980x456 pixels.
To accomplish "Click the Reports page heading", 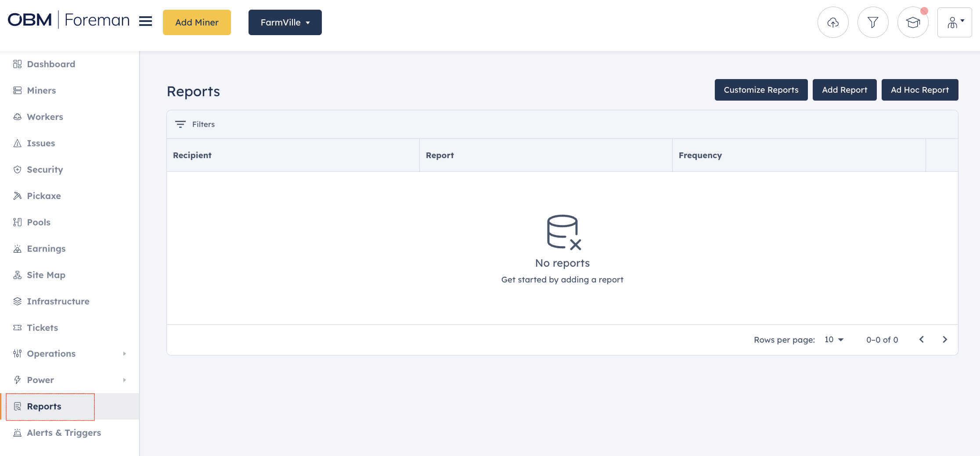I will (x=193, y=91).
